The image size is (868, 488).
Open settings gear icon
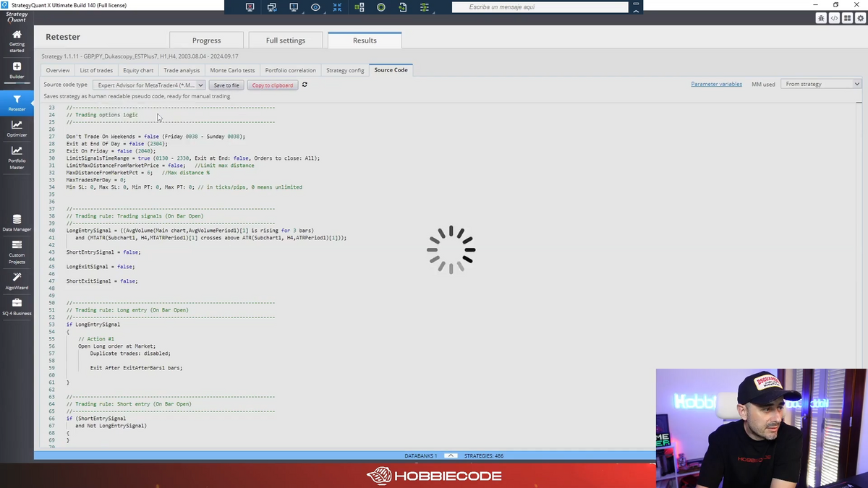click(x=860, y=18)
